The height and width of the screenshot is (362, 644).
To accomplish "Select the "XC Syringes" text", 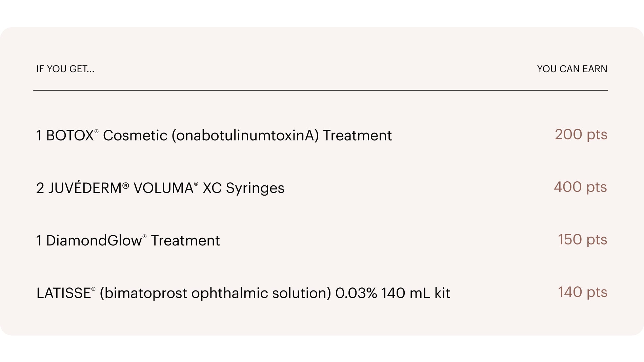I will coord(243,188).
